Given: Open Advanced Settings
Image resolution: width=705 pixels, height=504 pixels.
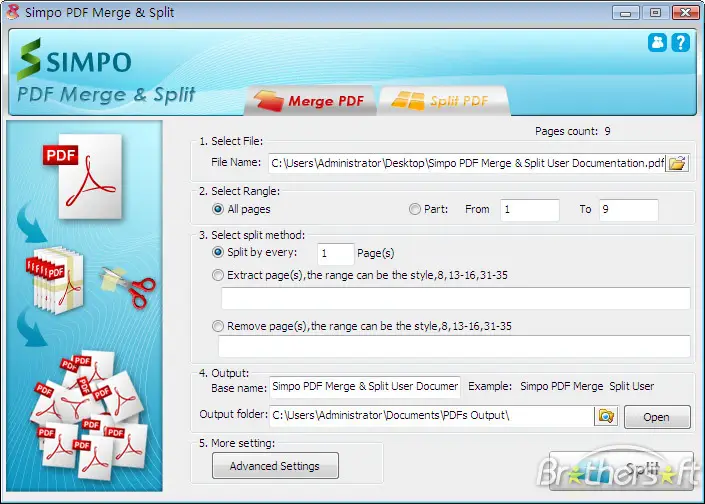Looking at the screenshot, I should [275, 466].
